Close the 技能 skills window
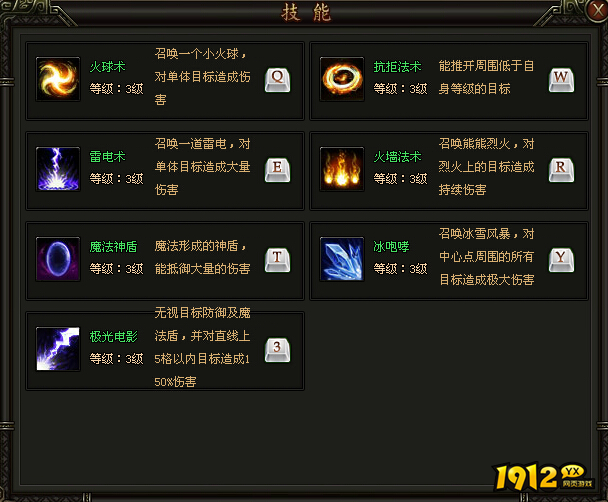The height and width of the screenshot is (502, 608). pos(597,10)
